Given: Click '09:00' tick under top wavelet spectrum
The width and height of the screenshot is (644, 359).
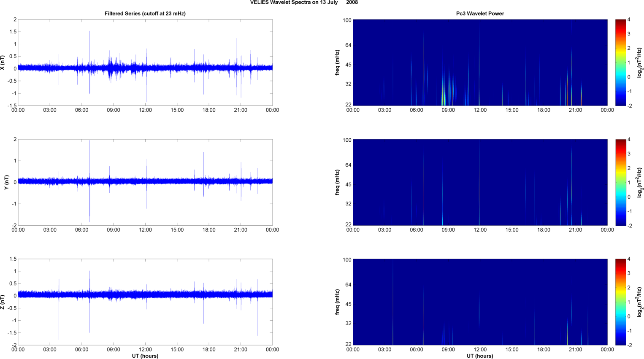Looking at the screenshot, I should (448, 110).
